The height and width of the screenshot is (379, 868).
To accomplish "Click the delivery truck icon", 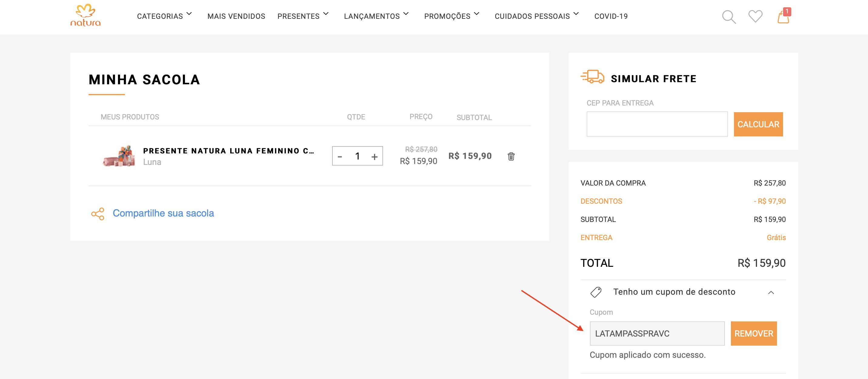I will 592,77.
